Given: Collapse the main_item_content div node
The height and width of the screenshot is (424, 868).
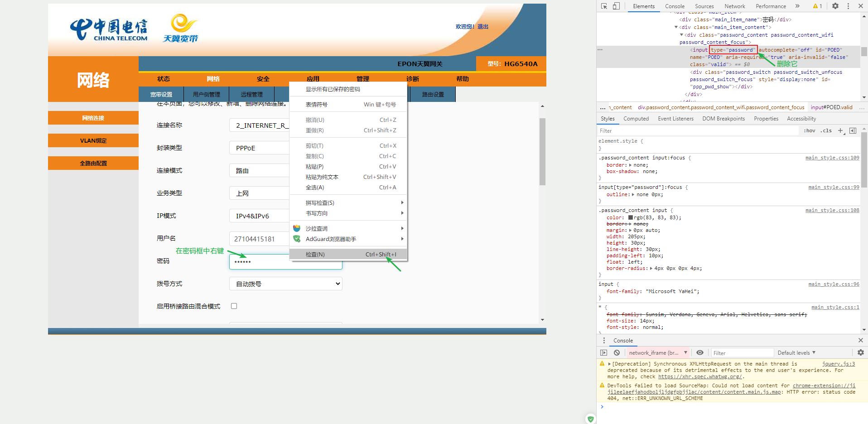Looking at the screenshot, I should (x=676, y=27).
